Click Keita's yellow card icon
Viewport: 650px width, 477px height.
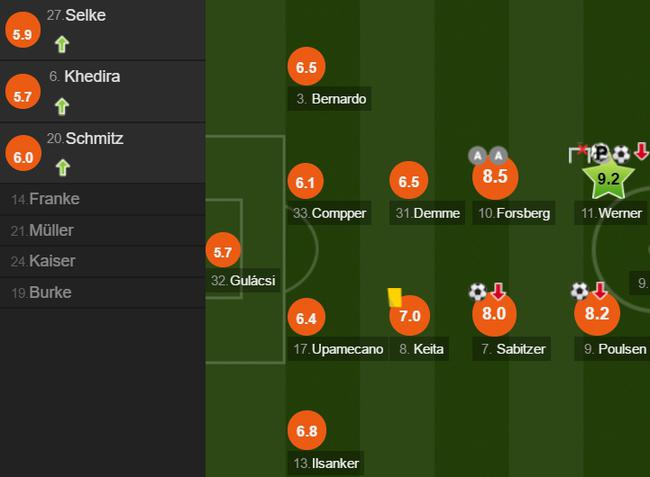coord(394,297)
